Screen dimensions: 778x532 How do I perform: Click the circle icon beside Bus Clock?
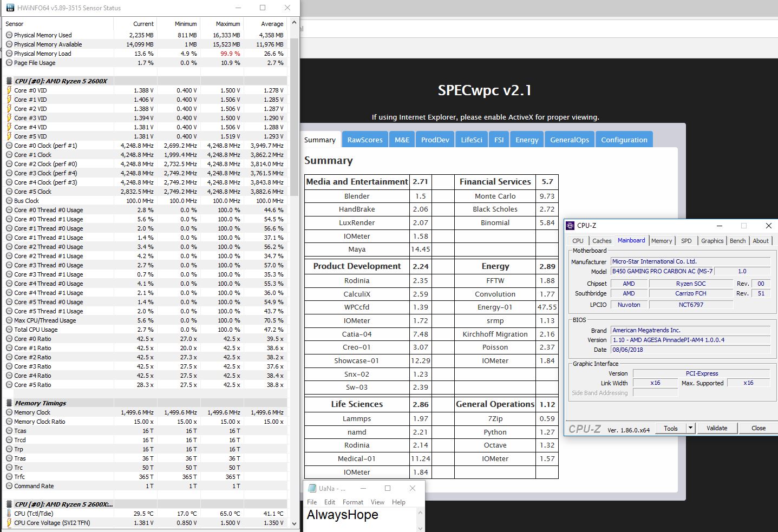pyautogui.click(x=9, y=201)
